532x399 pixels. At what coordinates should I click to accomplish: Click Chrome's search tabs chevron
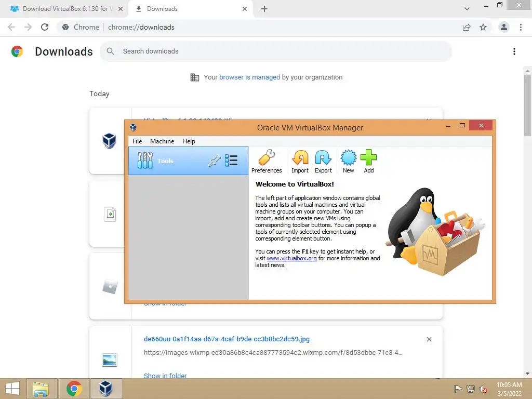[x=467, y=9]
